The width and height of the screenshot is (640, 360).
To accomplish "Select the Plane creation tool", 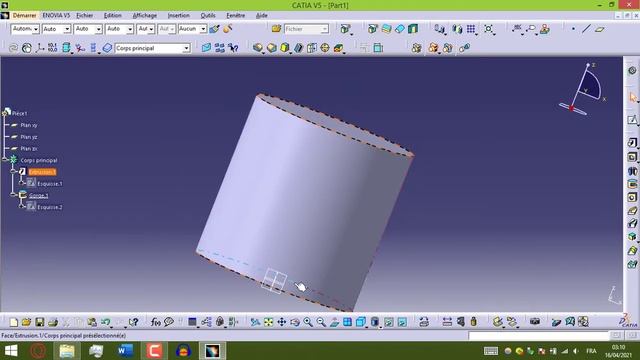I will 600,29.
